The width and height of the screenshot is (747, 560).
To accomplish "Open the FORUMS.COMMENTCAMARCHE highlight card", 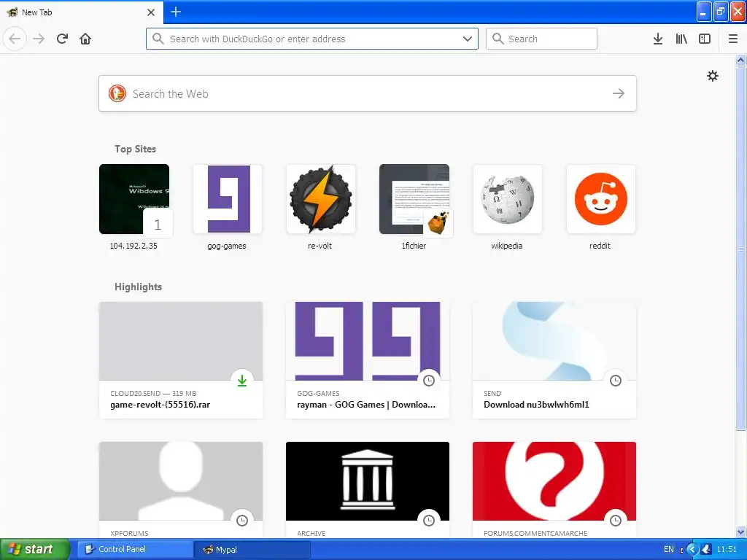I will point(554,490).
